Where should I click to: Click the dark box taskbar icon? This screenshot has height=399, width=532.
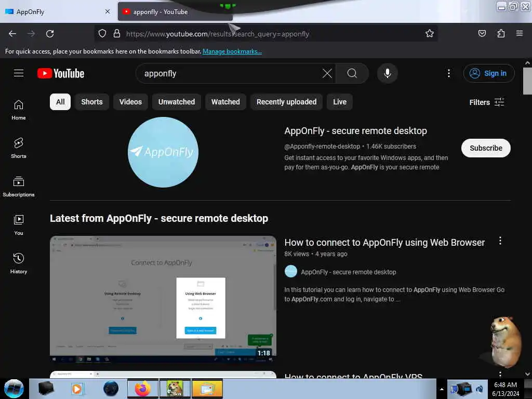(46, 389)
